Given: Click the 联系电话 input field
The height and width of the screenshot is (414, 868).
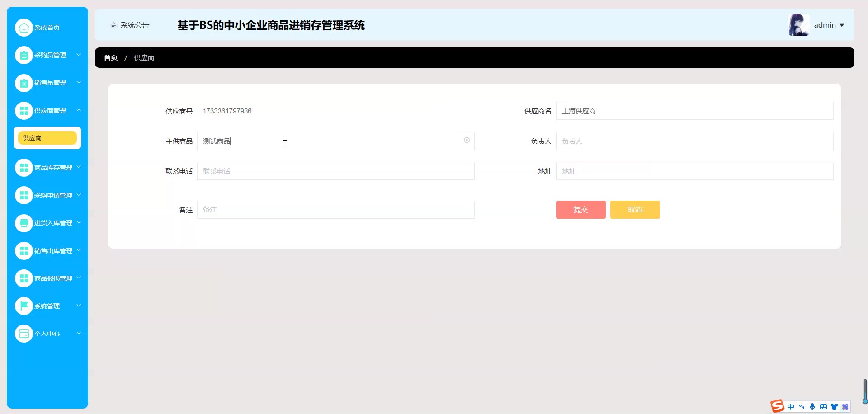Looking at the screenshot, I should [x=336, y=171].
